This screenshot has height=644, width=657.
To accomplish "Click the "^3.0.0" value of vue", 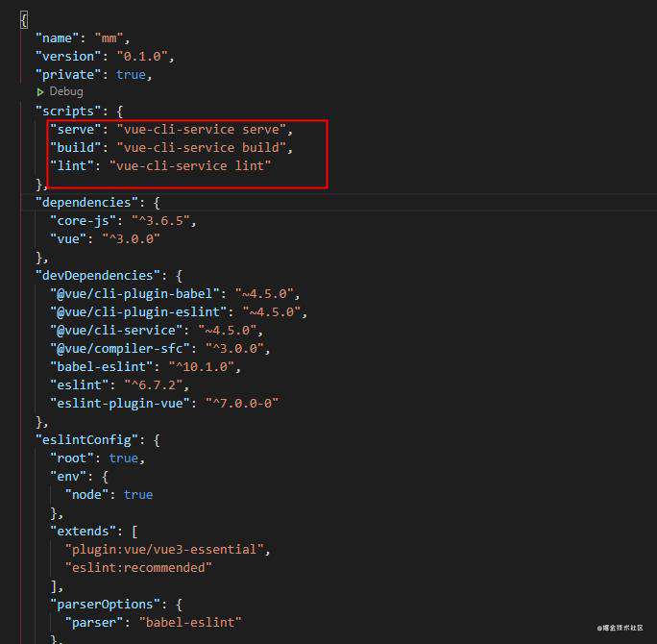I will click(132, 239).
